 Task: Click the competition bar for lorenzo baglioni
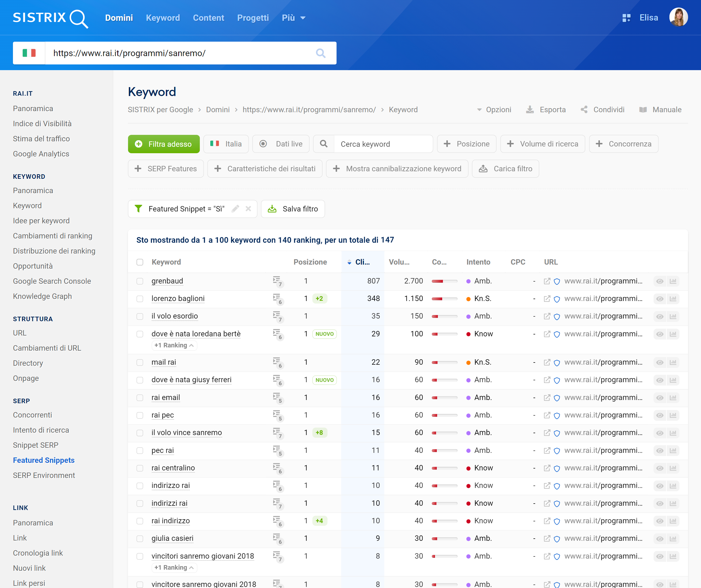click(x=444, y=299)
